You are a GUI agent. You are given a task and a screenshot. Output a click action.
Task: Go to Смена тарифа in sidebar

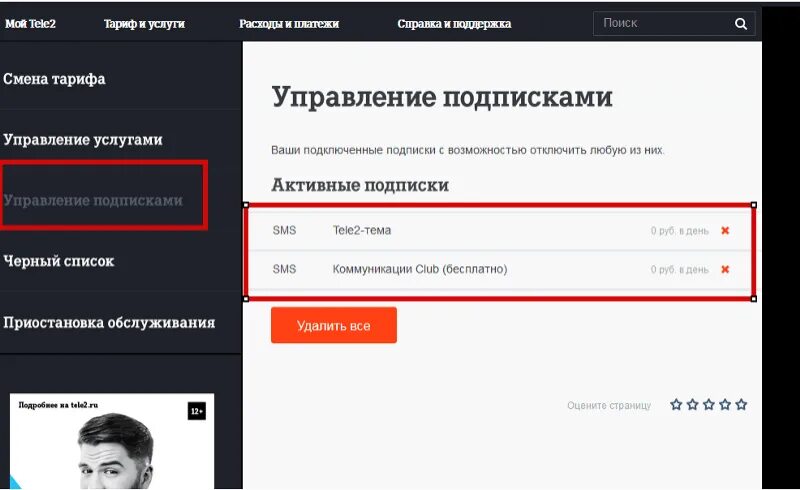click(x=54, y=79)
